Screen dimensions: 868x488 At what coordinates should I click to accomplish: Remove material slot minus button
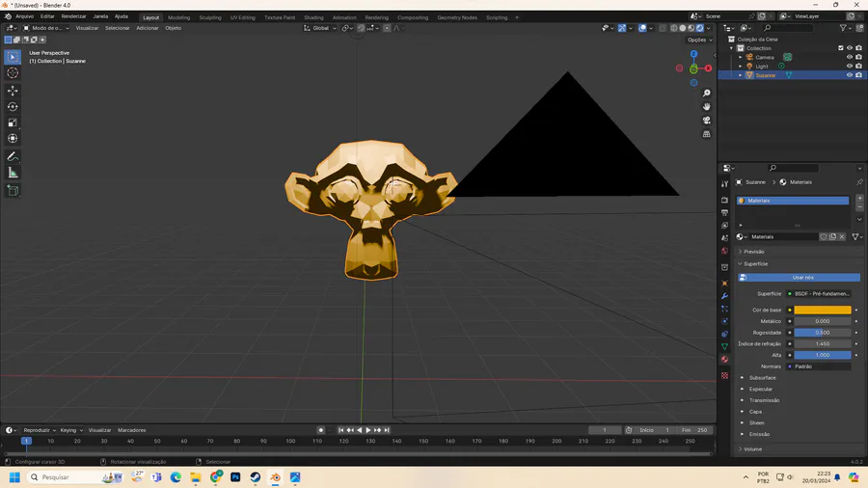click(859, 207)
